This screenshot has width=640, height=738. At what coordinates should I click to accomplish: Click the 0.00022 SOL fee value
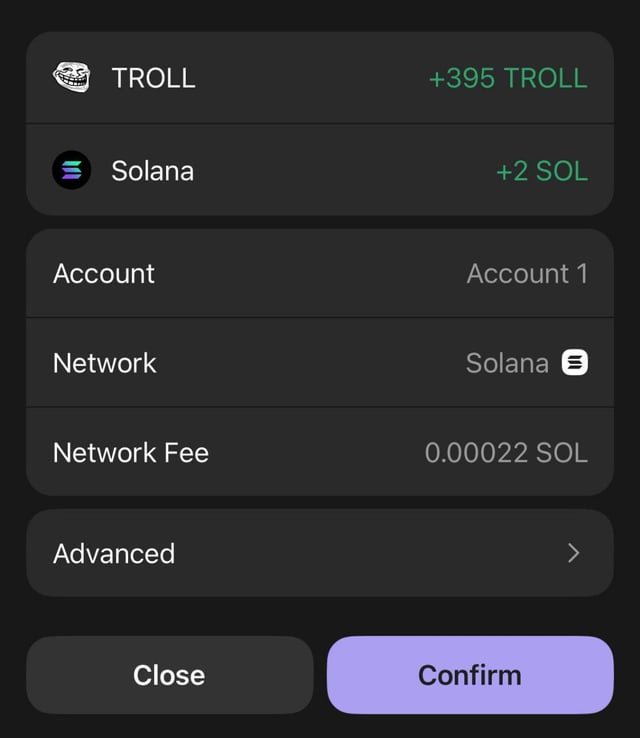point(506,452)
